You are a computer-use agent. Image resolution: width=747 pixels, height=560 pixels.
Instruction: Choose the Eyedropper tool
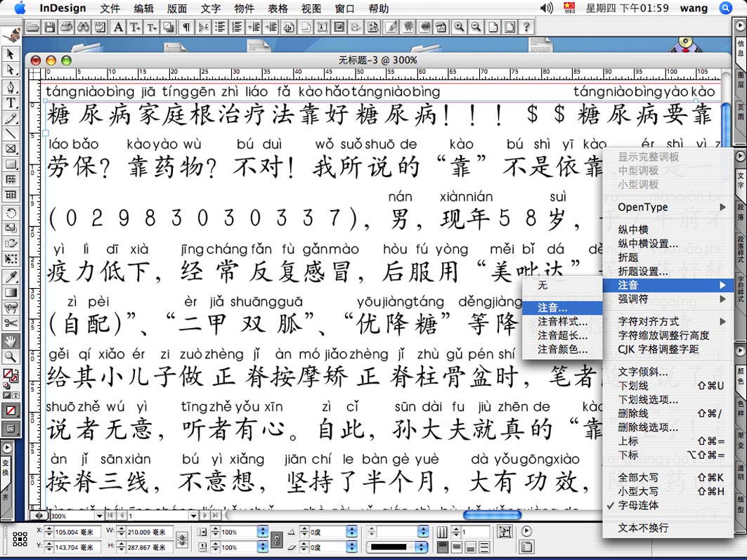click(11, 277)
